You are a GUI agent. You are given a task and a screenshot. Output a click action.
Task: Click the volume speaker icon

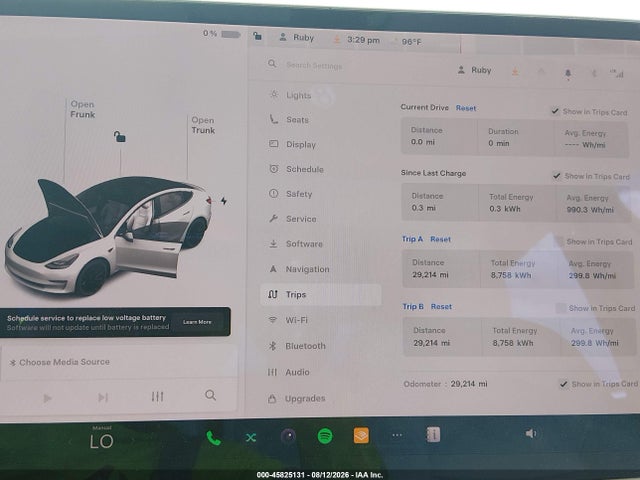(531, 433)
